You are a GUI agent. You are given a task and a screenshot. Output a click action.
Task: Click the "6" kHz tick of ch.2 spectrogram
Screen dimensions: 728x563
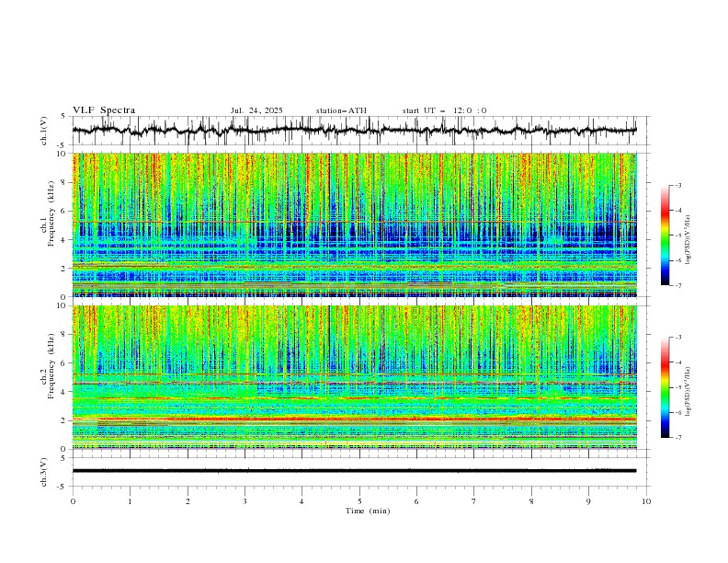point(65,363)
